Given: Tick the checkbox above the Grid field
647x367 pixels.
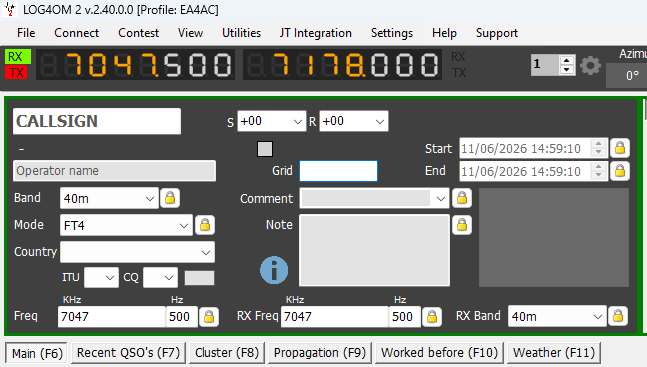Looking at the screenshot, I should pyautogui.click(x=265, y=149).
